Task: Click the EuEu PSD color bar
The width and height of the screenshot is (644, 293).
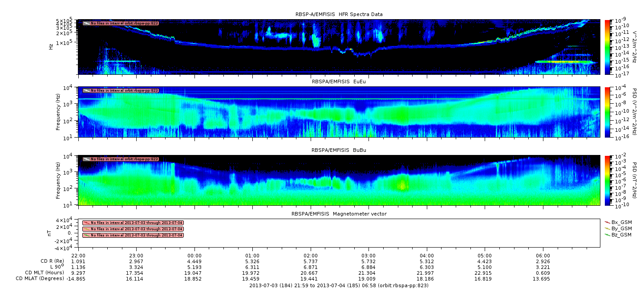Action: click(x=608, y=111)
